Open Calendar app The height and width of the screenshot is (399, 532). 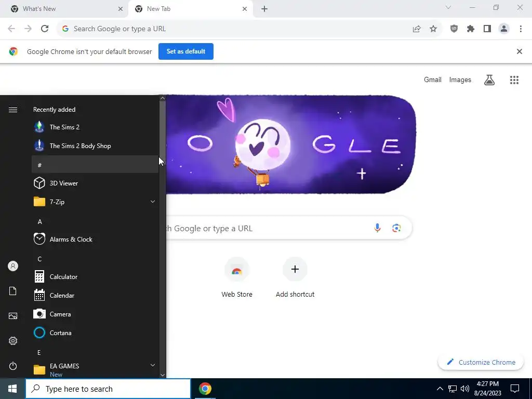[x=95, y=295]
